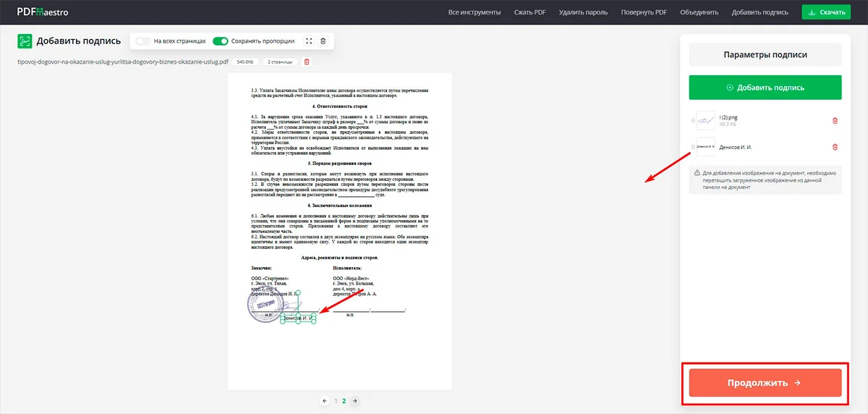
Task: Select the i (2).png signature thumbnail
Action: (705, 121)
